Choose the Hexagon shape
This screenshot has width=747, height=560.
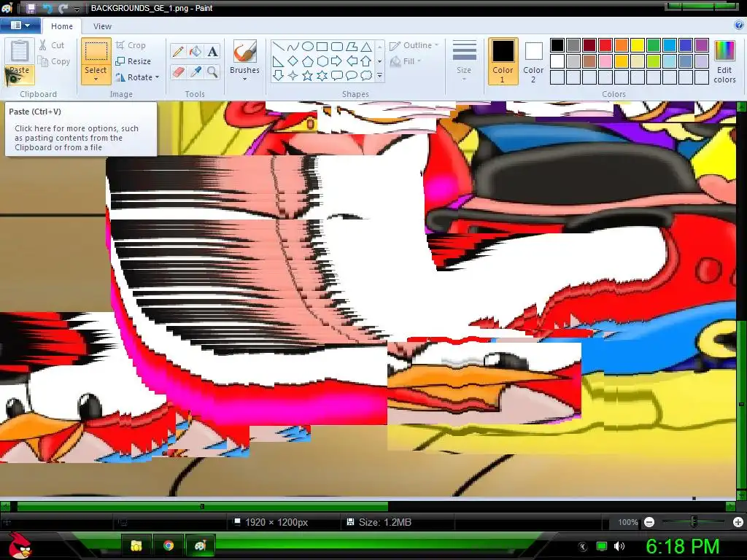pyautogui.click(x=322, y=61)
